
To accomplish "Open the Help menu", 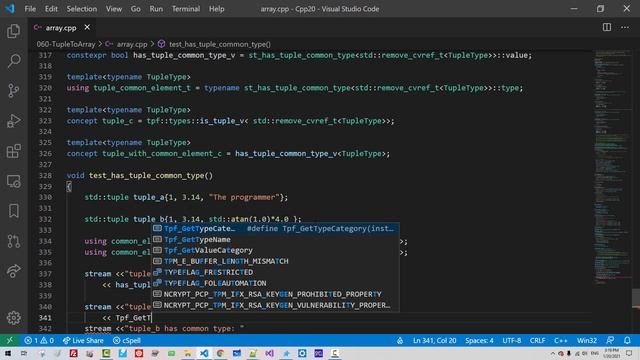I will (217, 9).
